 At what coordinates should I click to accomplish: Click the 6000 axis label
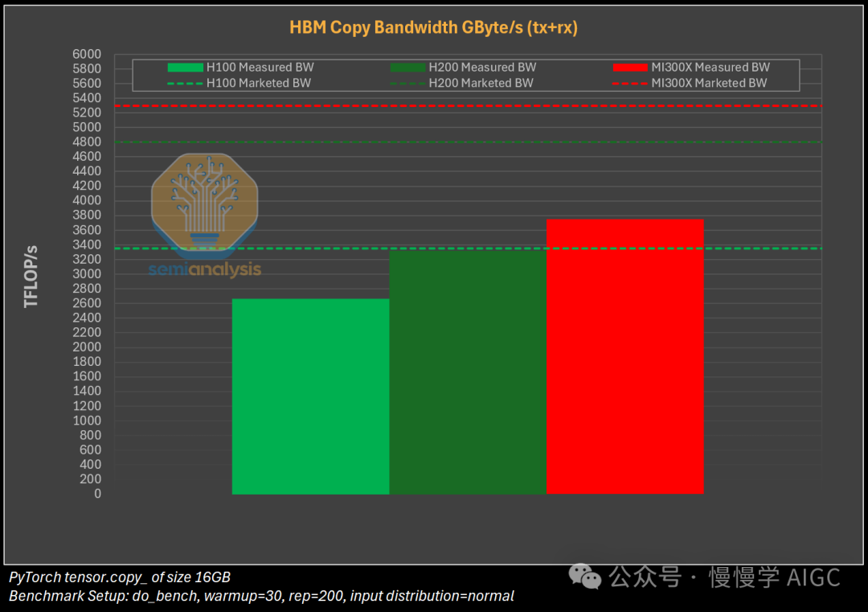(87, 54)
